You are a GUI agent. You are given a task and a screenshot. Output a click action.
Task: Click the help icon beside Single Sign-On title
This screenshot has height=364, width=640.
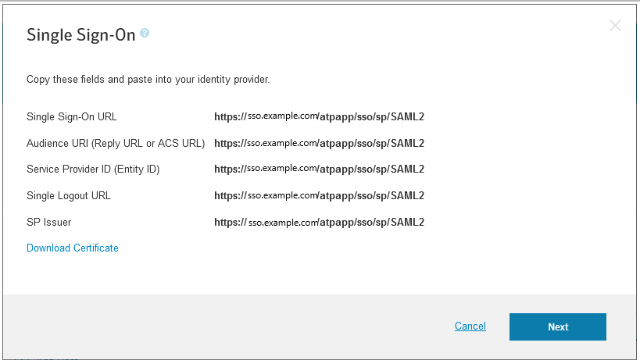(145, 34)
